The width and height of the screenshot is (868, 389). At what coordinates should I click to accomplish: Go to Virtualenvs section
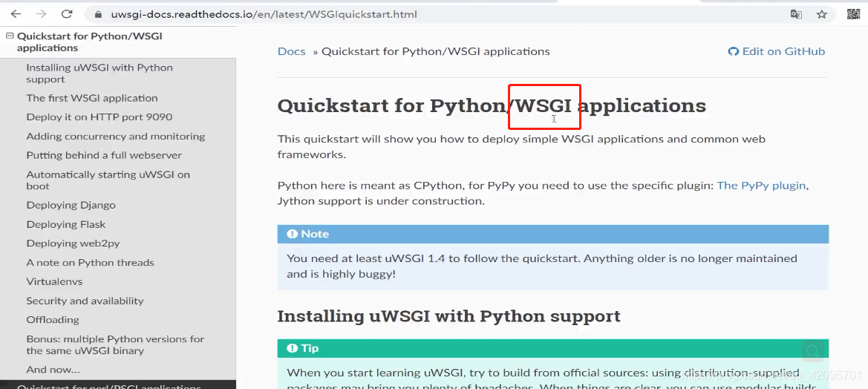(54, 281)
